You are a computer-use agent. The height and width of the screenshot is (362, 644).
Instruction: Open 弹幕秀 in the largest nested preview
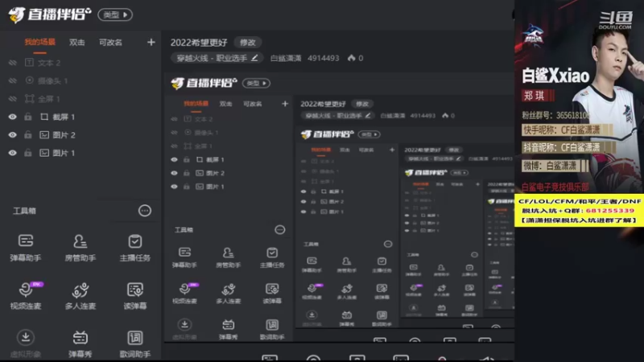tap(228, 329)
